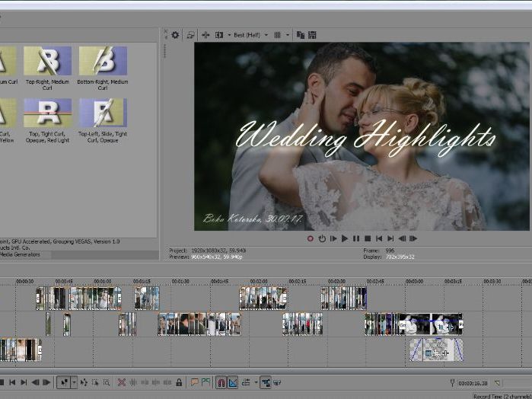Click timeline ruler at 00:01:30
The height and width of the screenshot is (399, 532).
[180, 282]
